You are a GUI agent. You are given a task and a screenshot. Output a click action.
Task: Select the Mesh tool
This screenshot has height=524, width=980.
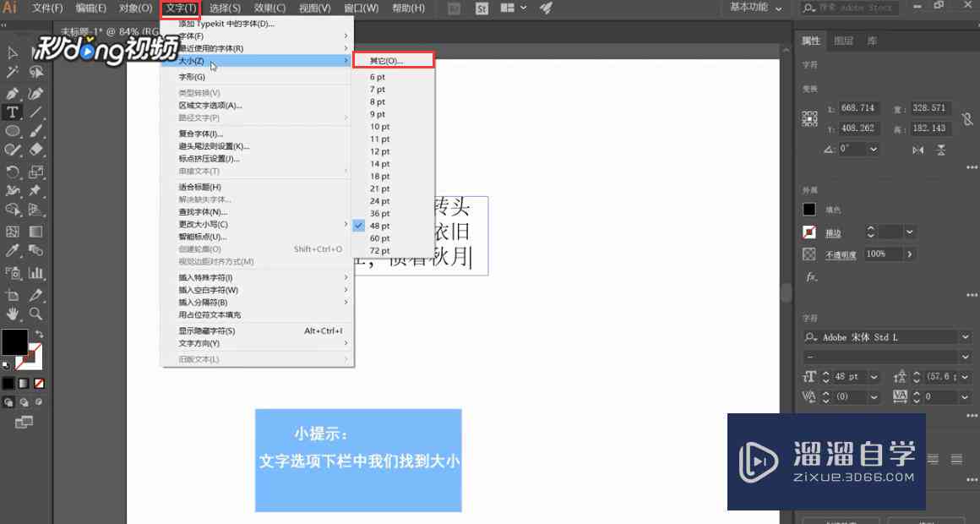point(13,232)
